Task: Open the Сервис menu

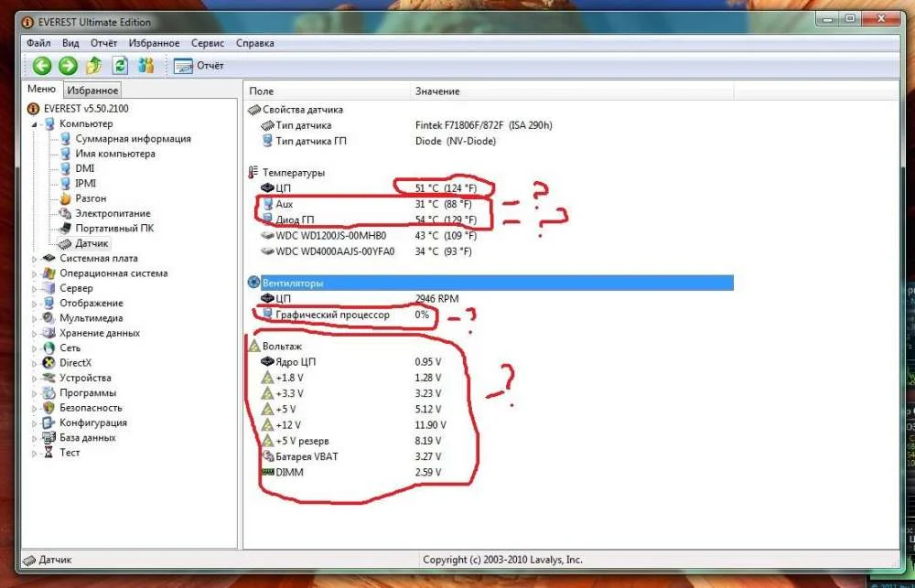Action: pyautogui.click(x=208, y=43)
